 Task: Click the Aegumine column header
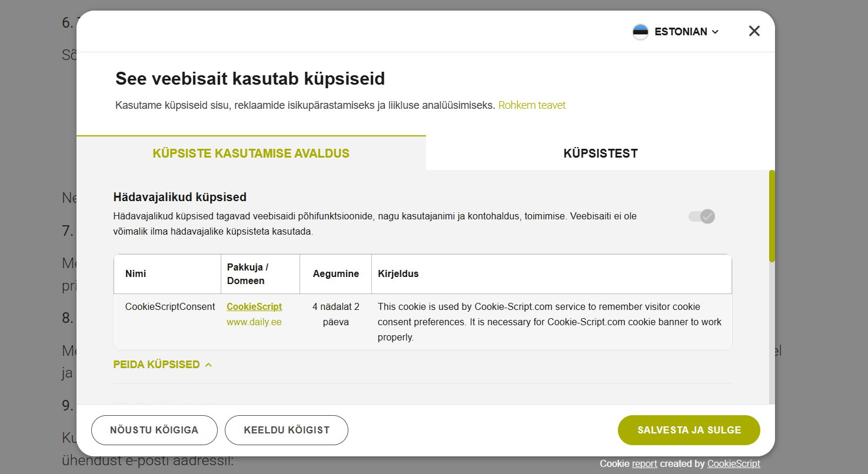[336, 273]
